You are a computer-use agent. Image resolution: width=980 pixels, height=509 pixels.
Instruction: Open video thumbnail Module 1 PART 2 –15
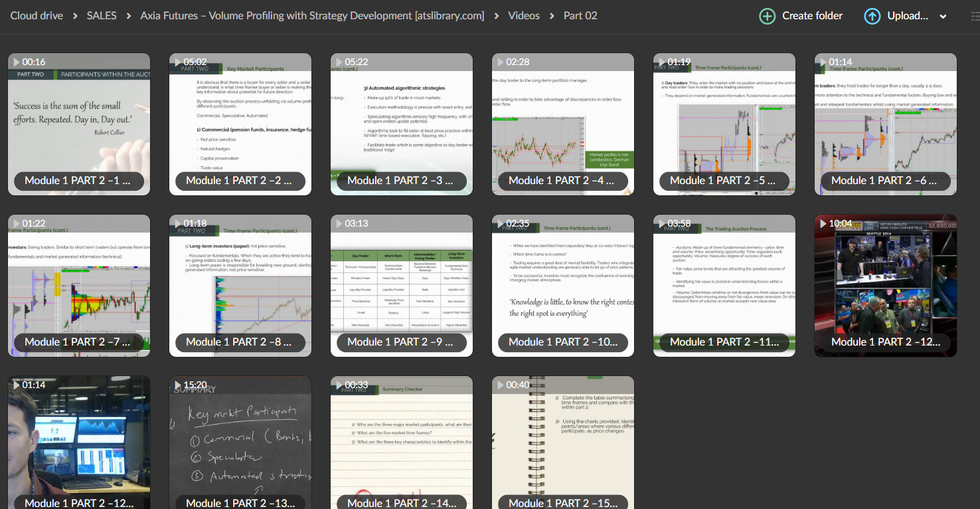[x=563, y=443]
